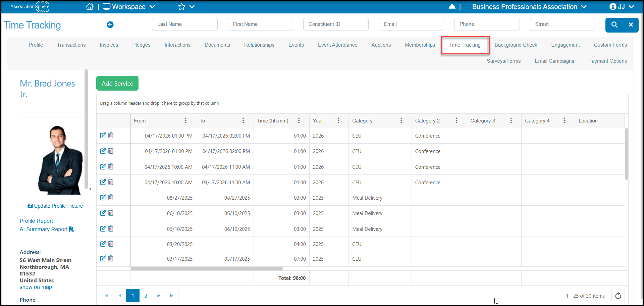
Task: Edit the 03/20/2025 CEU entry
Action: point(103,244)
